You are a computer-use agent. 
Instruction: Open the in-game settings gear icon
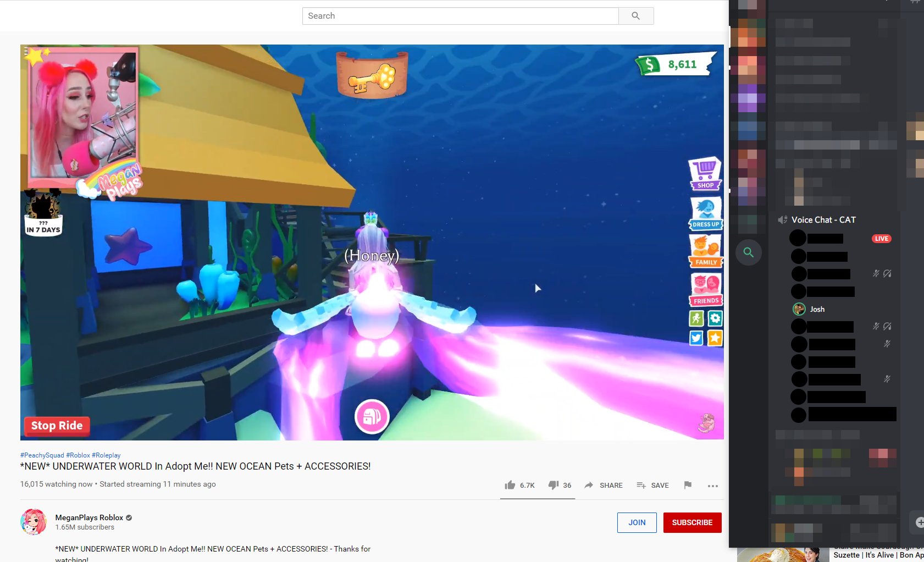pos(715,318)
